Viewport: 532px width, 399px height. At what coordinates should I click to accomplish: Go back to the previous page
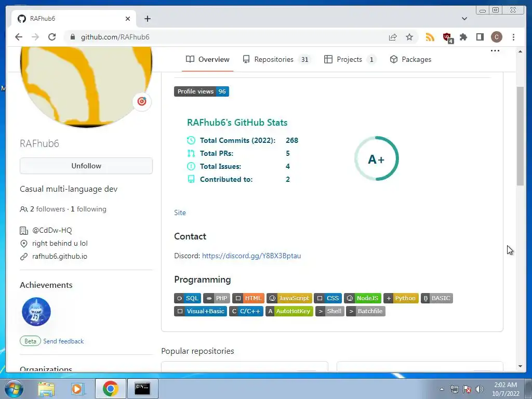click(x=19, y=37)
